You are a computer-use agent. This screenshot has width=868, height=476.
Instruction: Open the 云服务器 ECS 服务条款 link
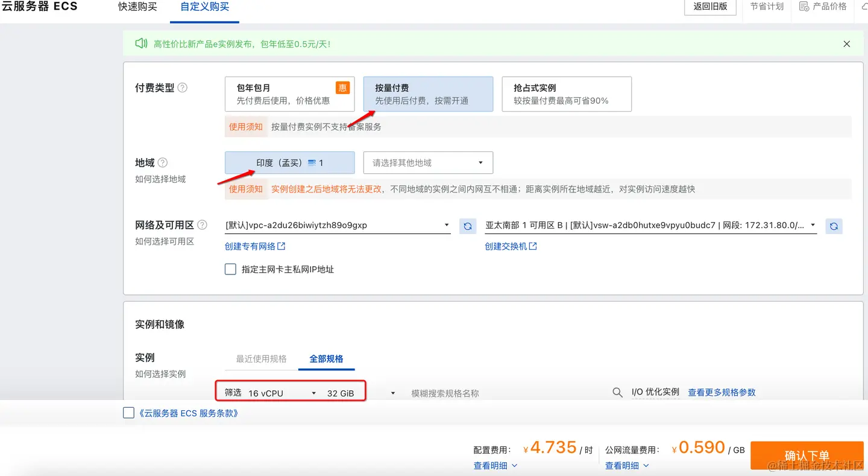[x=189, y=413]
